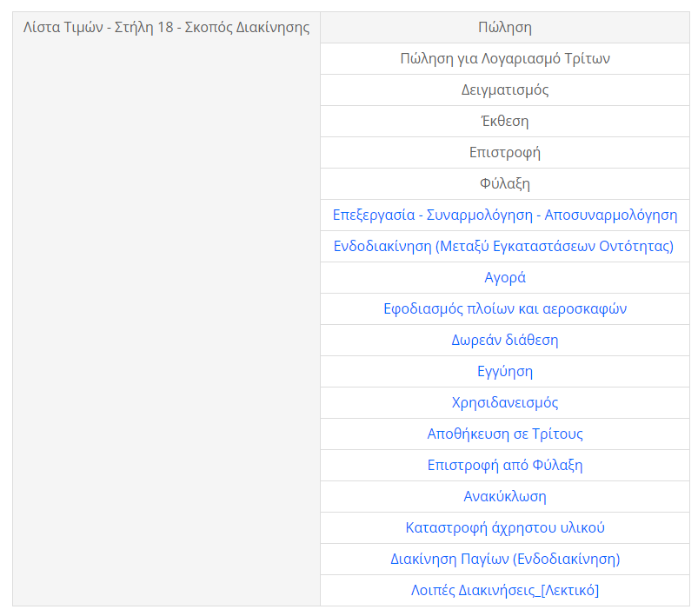This screenshot has width=698, height=616.
Task: Click Εφοδιασμός πλοίων και αεροσκαφών link
Action: point(505,308)
